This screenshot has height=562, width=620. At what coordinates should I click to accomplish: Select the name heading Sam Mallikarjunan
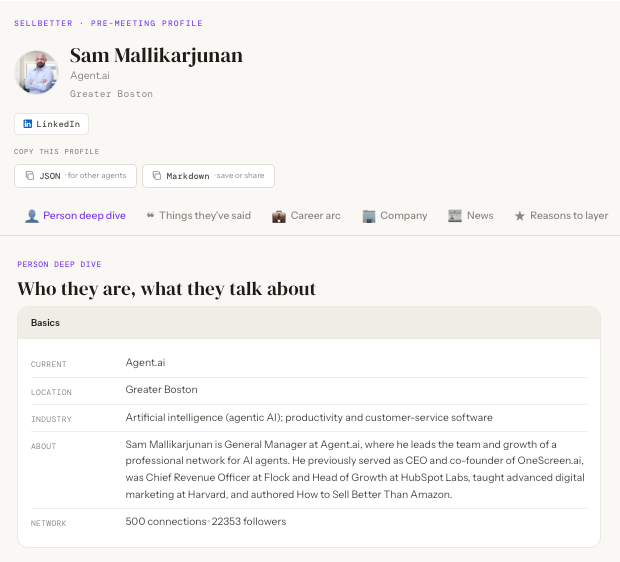(156, 55)
